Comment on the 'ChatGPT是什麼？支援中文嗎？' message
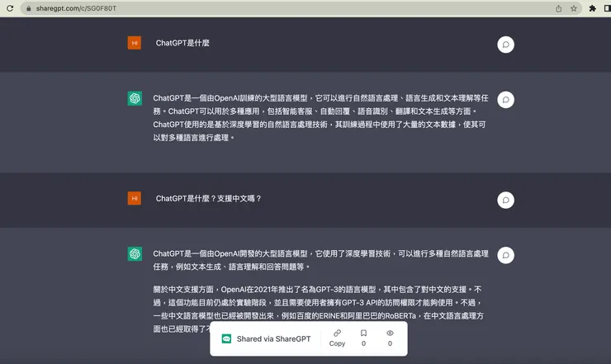Viewport: 611px width, 364px height. point(506,200)
